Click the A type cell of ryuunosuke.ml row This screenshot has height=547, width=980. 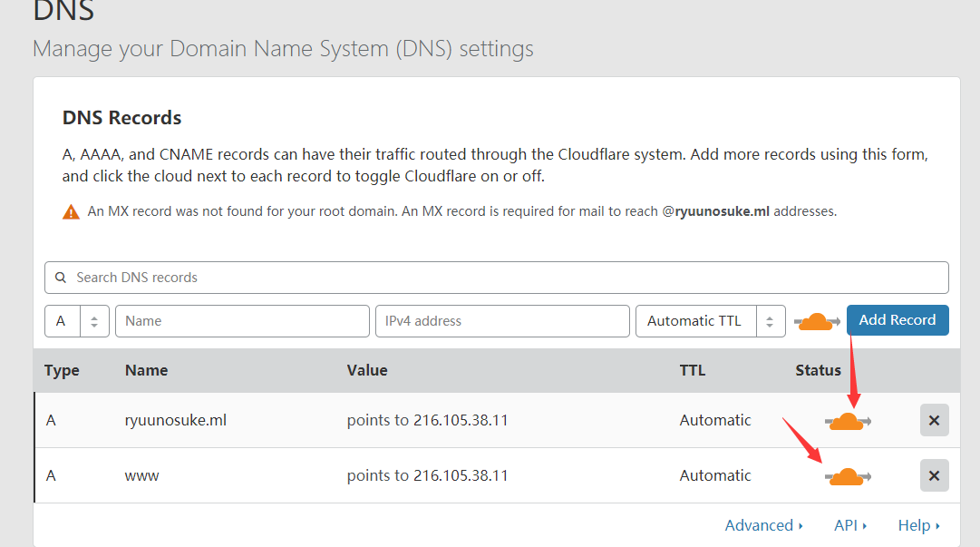pyautogui.click(x=52, y=420)
